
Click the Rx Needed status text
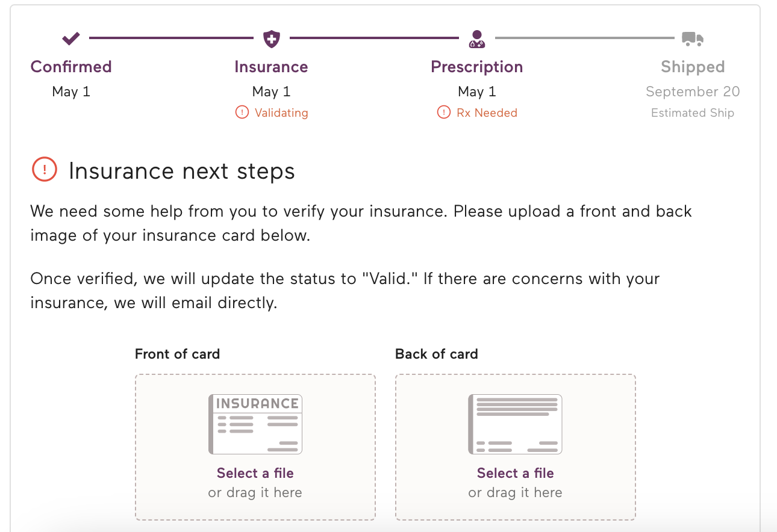487,113
